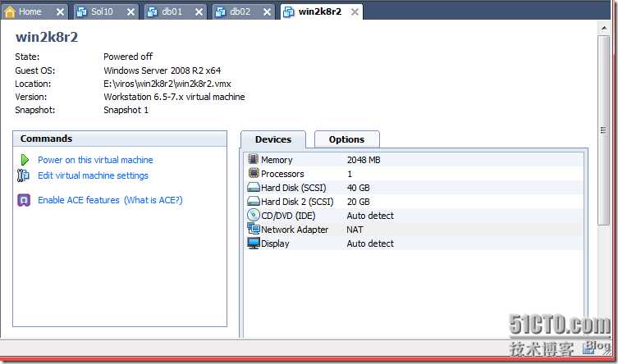This screenshot has width=618, height=364.
Task: Close the db02 tab
Action: click(268, 12)
